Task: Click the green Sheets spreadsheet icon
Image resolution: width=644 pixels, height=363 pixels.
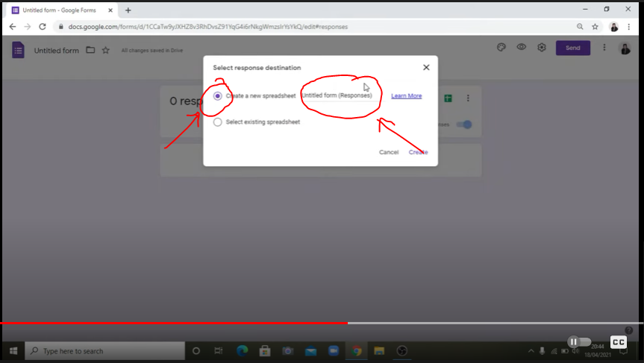Action: tap(448, 98)
